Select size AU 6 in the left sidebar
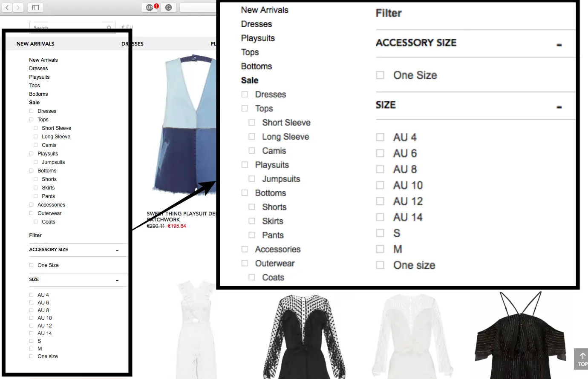The height and width of the screenshot is (379, 588). click(31, 303)
